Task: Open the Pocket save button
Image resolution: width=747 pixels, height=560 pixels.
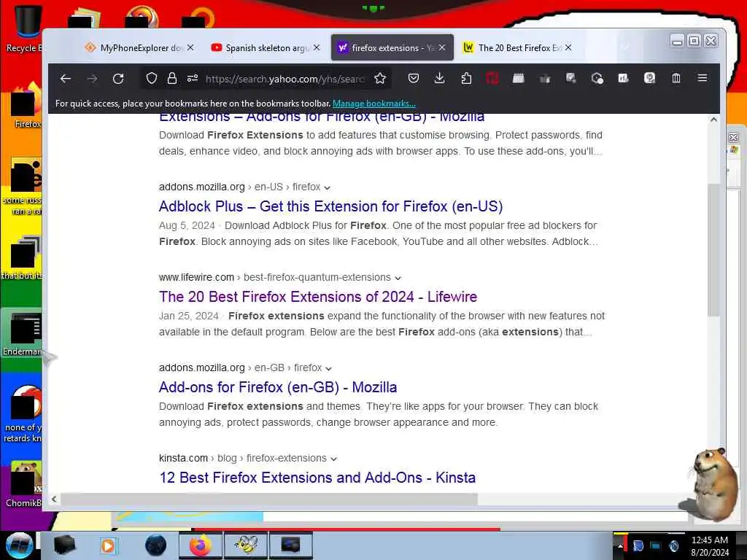Action: tap(414, 78)
